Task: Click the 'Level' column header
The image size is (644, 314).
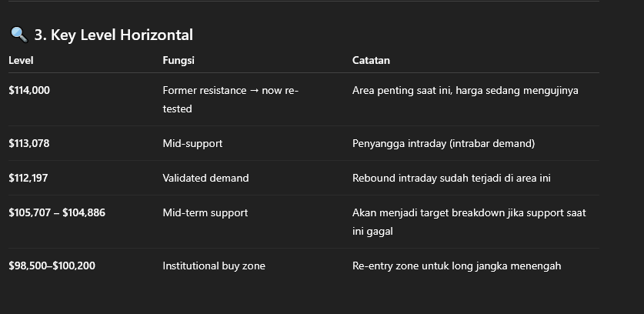Action: pos(21,61)
